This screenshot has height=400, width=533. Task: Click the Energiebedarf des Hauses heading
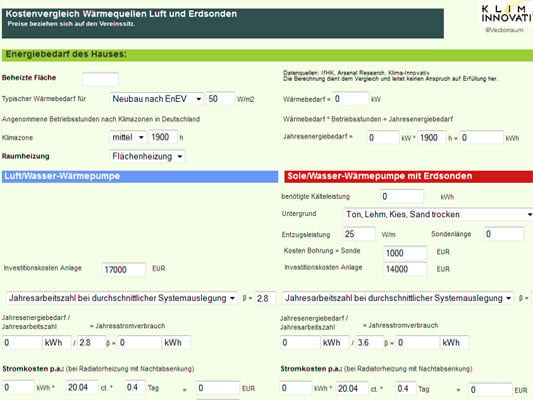66,54
